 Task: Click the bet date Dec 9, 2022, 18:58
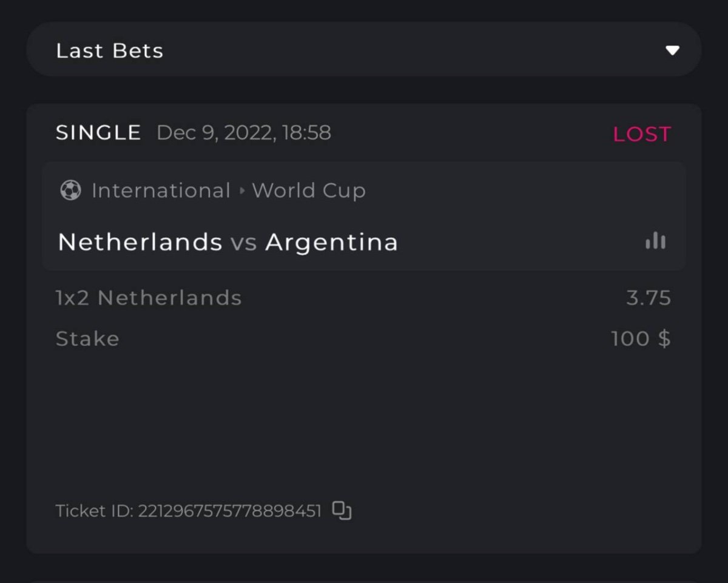pyautogui.click(x=244, y=133)
